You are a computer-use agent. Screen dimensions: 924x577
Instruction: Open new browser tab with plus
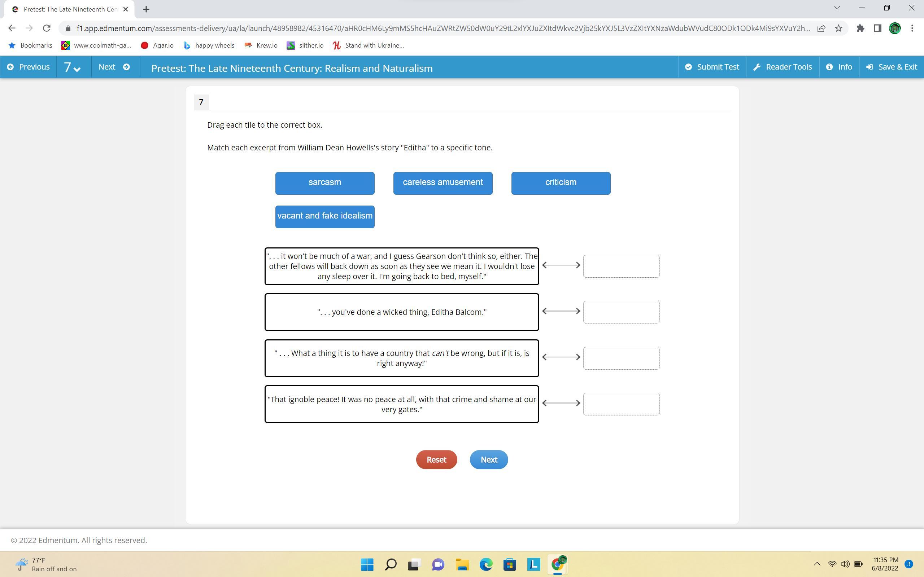(146, 9)
